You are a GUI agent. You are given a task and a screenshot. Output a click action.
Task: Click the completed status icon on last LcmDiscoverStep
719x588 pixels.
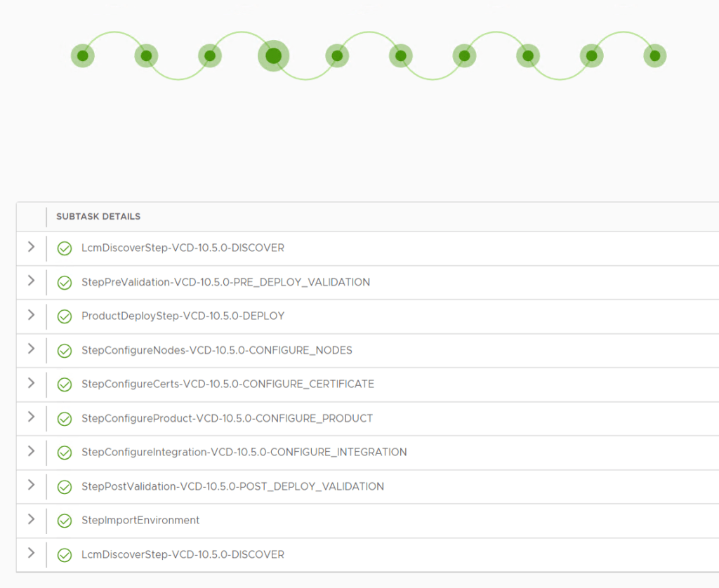coord(65,555)
